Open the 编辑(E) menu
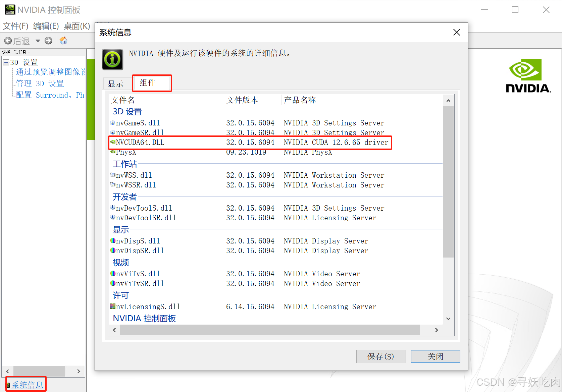 pos(46,26)
